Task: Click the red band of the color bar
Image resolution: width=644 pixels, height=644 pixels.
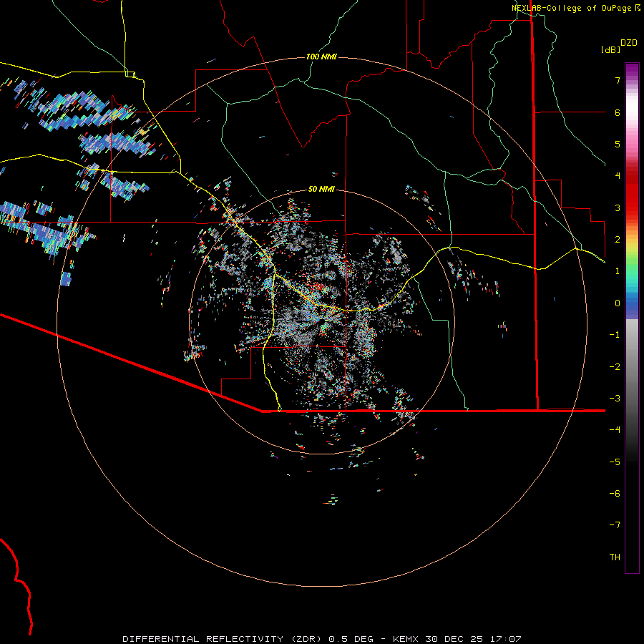Action: (632, 193)
